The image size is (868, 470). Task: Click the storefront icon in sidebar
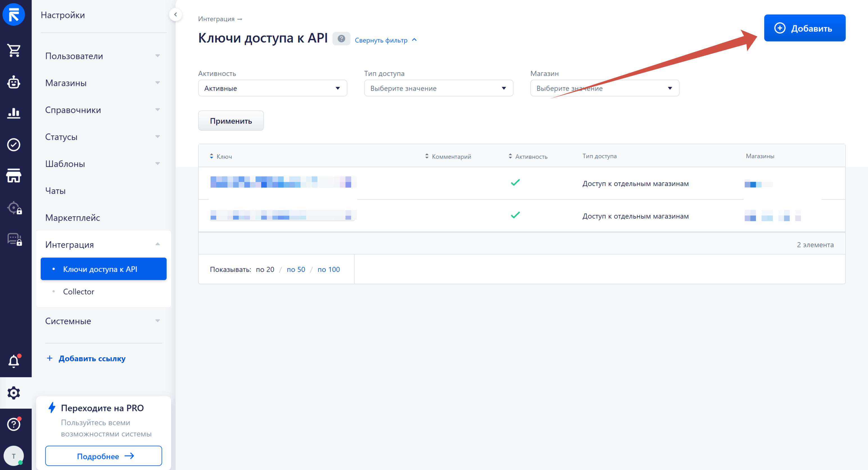tap(14, 175)
